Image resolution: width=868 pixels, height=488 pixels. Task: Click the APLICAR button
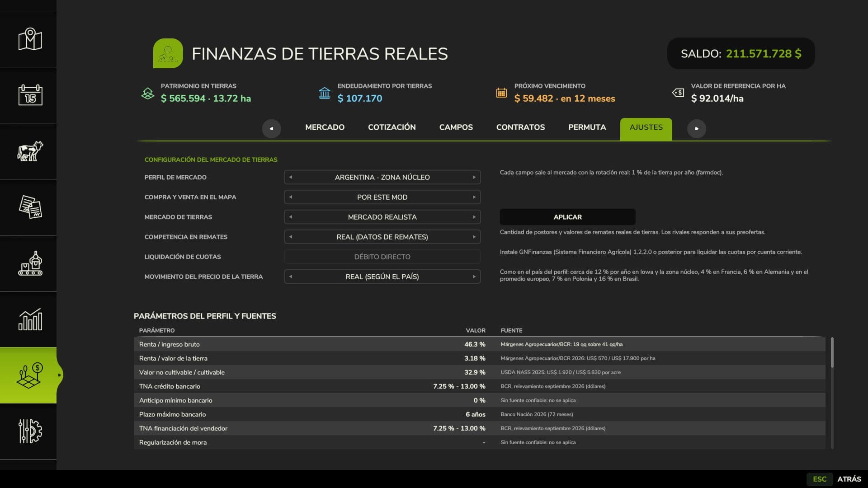(x=567, y=217)
